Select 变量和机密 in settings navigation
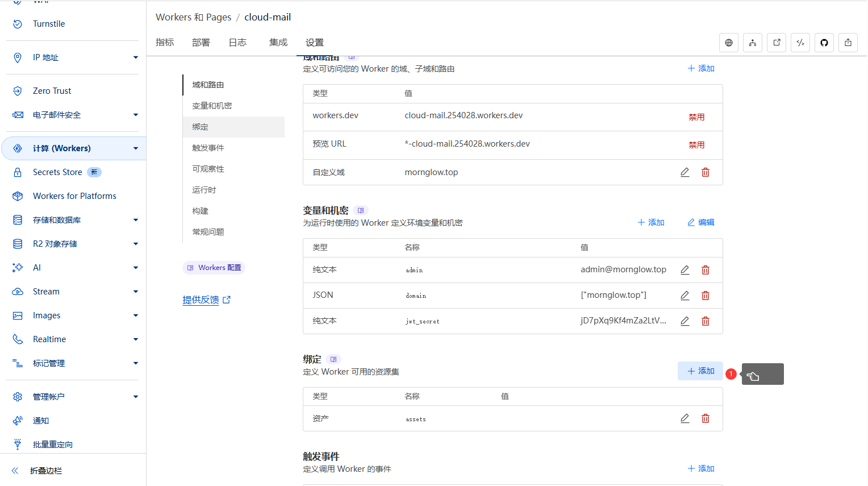The image size is (868, 486). tap(212, 106)
